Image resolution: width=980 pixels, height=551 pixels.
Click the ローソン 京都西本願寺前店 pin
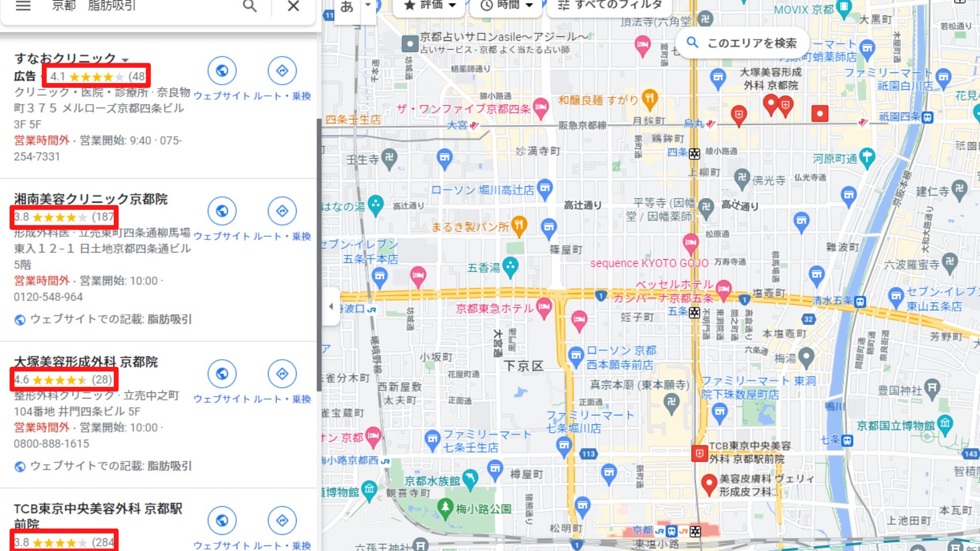coord(576,356)
